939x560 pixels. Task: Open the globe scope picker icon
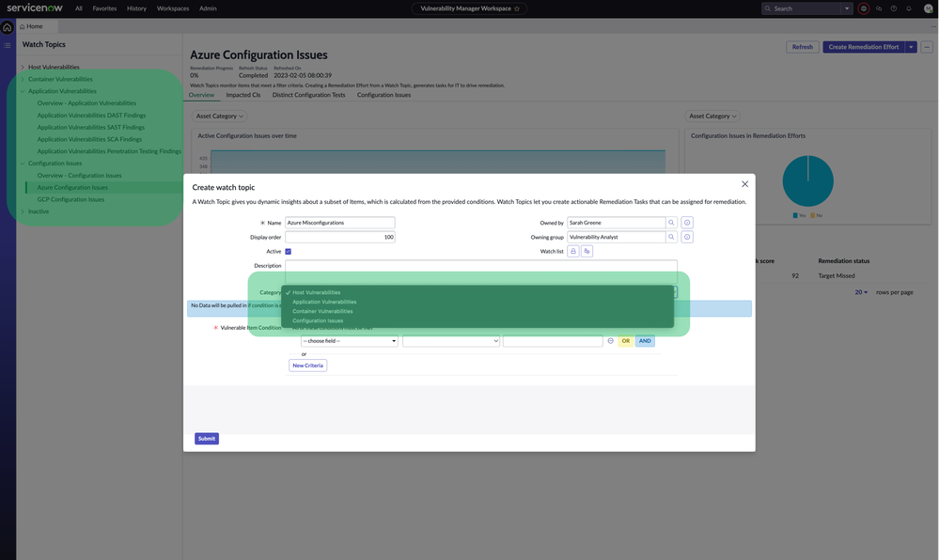(864, 8)
